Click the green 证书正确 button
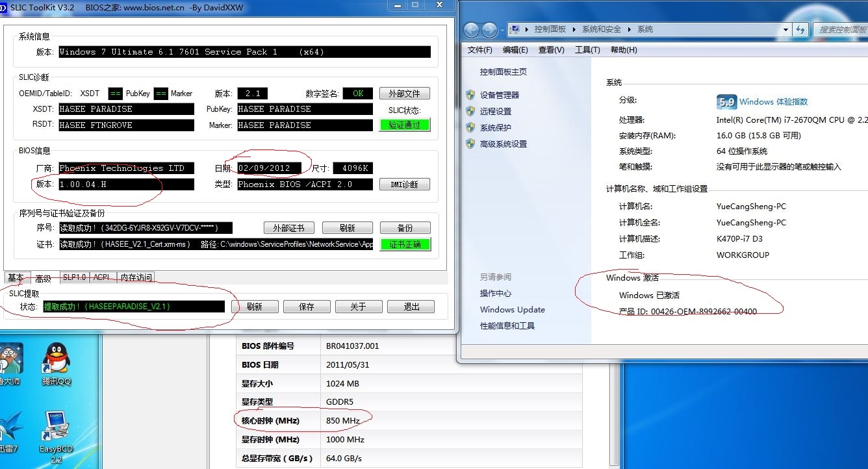The height and width of the screenshot is (469, 868). pos(405,245)
